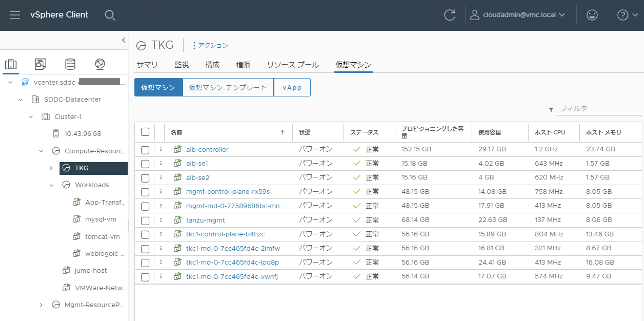
Task: Click the VM icon beside tkc1-md-0-7cc465fd4c-2lmfw
Action: click(178, 248)
